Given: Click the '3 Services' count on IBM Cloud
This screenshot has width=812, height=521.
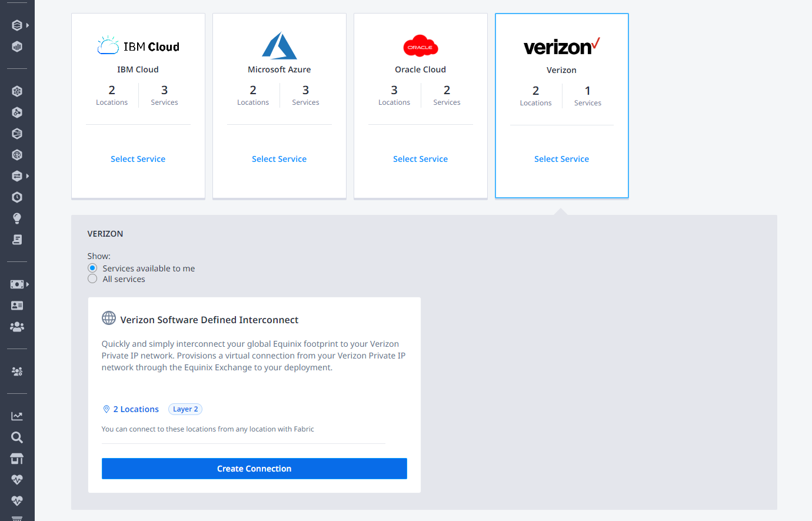Looking at the screenshot, I should pos(165,95).
